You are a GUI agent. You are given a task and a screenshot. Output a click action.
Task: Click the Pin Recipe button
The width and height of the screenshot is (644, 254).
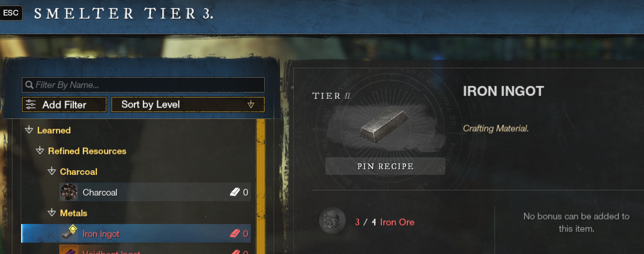[385, 166]
